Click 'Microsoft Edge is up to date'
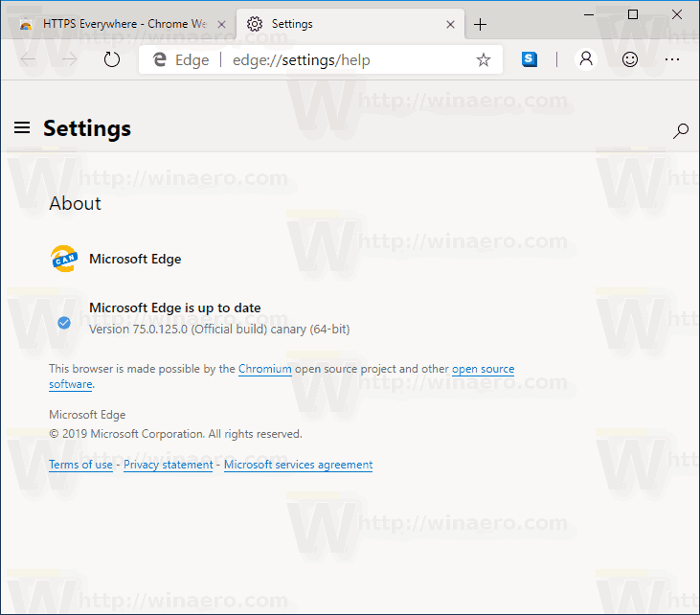 [175, 307]
